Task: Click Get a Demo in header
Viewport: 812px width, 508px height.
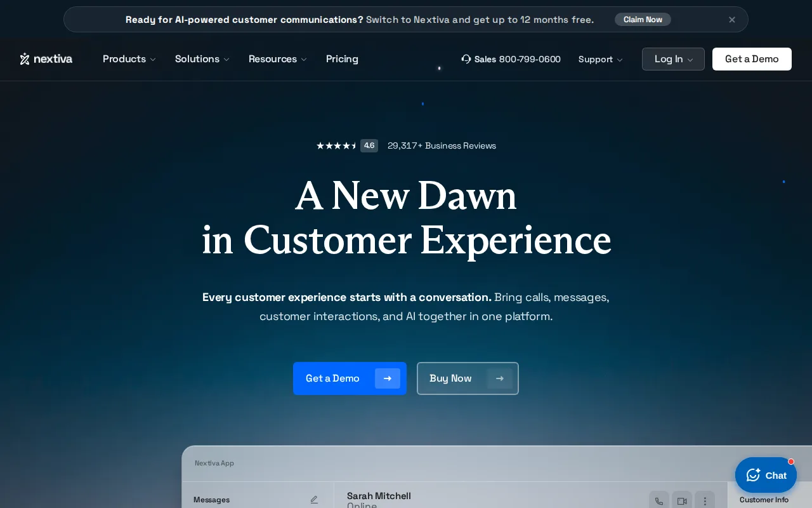Action: (x=752, y=59)
